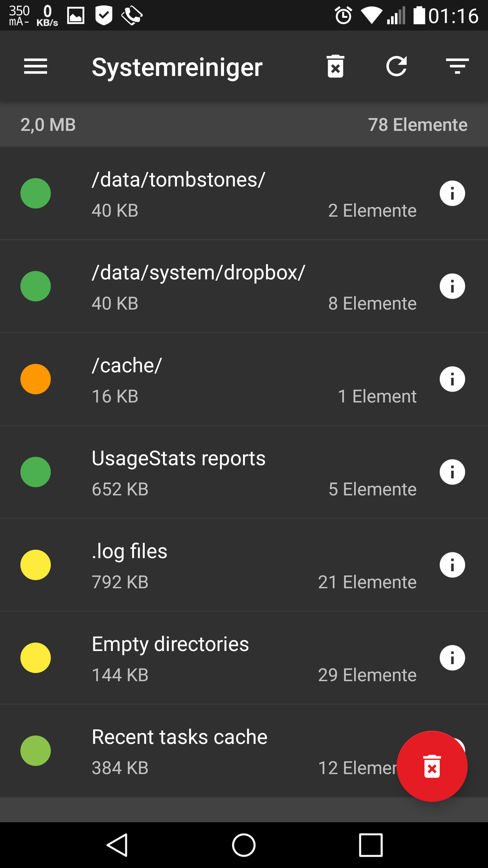Image resolution: width=488 pixels, height=868 pixels.
Task: Toggle the orange dot beside /cache/
Action: point(36,379)
